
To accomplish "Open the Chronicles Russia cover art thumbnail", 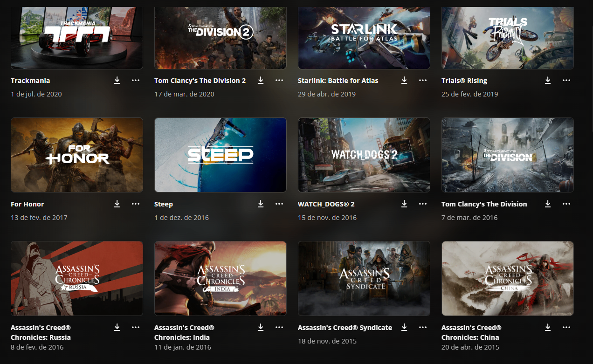I will (77, 278).
